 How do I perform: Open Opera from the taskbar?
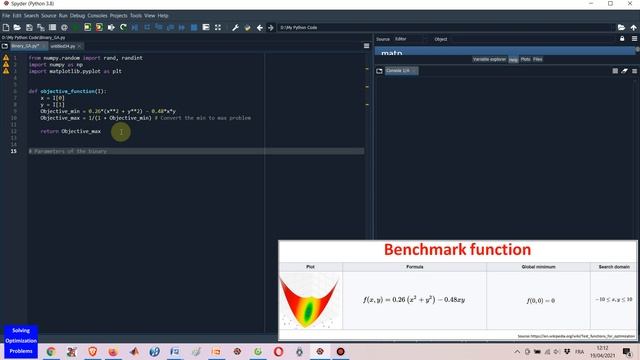pos(278,351)
